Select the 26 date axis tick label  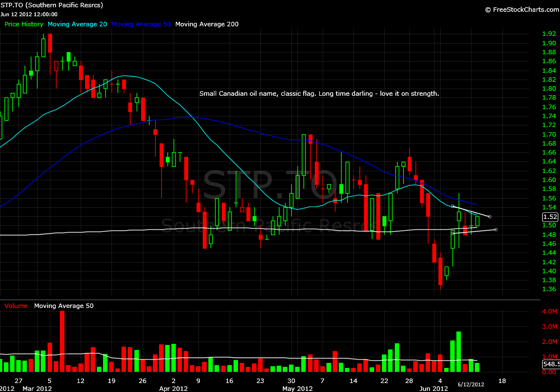click(x=142, y=381)
